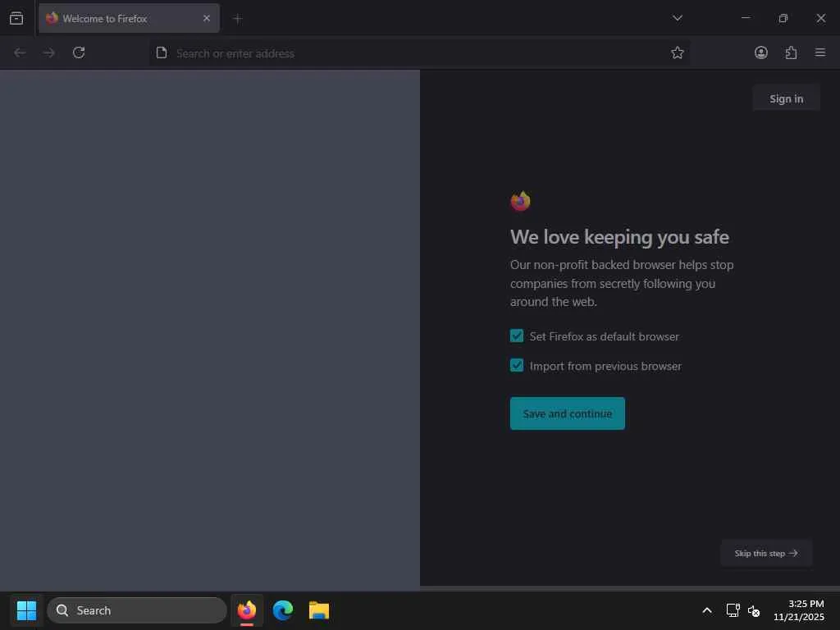Viewport: 840px width, 630px height.
Task: Uncheck Import from previous browser
Action: pyautogui.click(x=517, y=365)
